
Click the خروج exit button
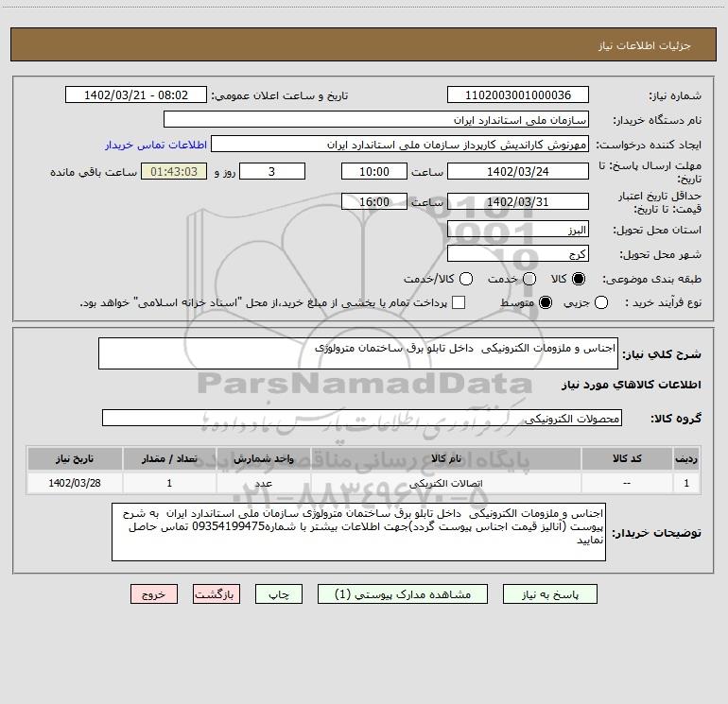point(154,594)
